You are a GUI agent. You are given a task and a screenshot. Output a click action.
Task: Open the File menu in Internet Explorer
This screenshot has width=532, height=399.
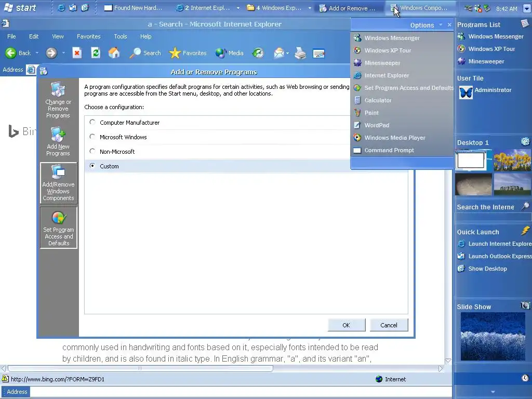coord(11,36)
